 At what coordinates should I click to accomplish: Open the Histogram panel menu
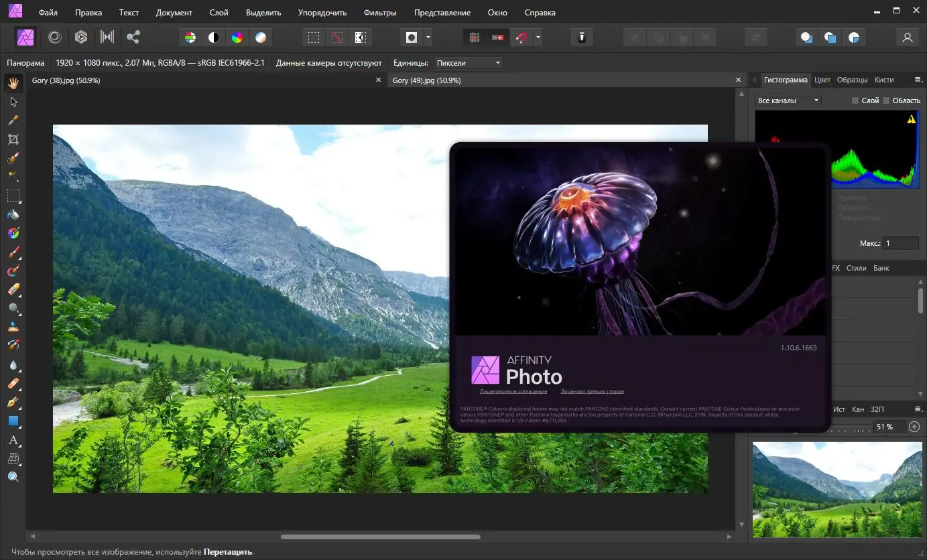pos(918,80)
